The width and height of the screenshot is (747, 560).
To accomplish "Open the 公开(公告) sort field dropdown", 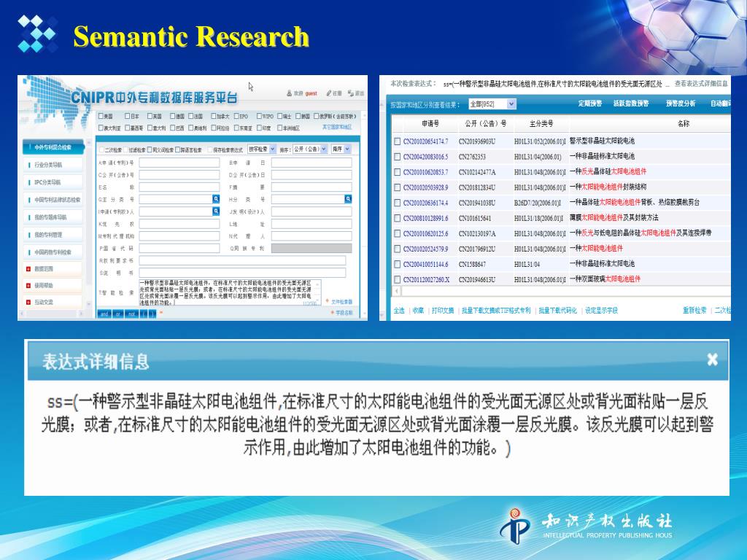I will (x=309, y=149).
